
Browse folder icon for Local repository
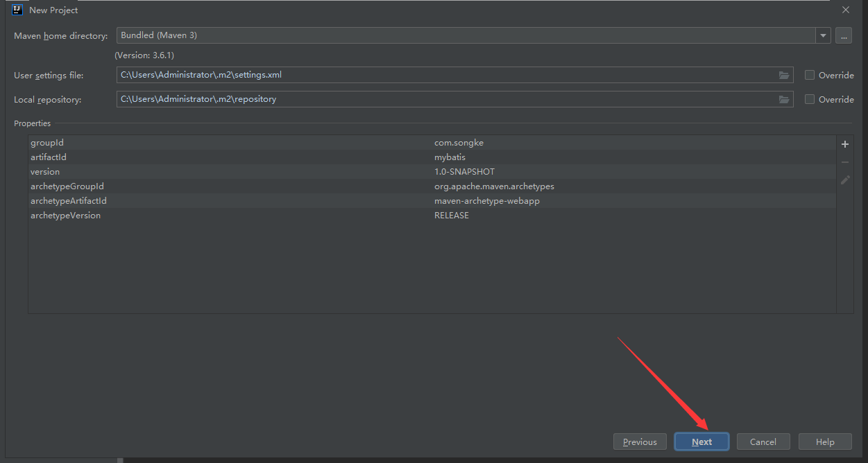tap(784, 99)
